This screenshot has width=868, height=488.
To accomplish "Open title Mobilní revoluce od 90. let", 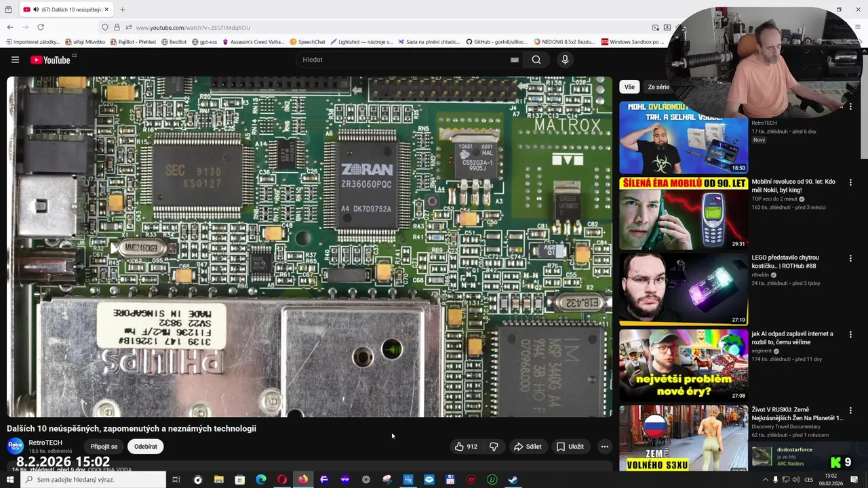I will [x=793, y=186].
